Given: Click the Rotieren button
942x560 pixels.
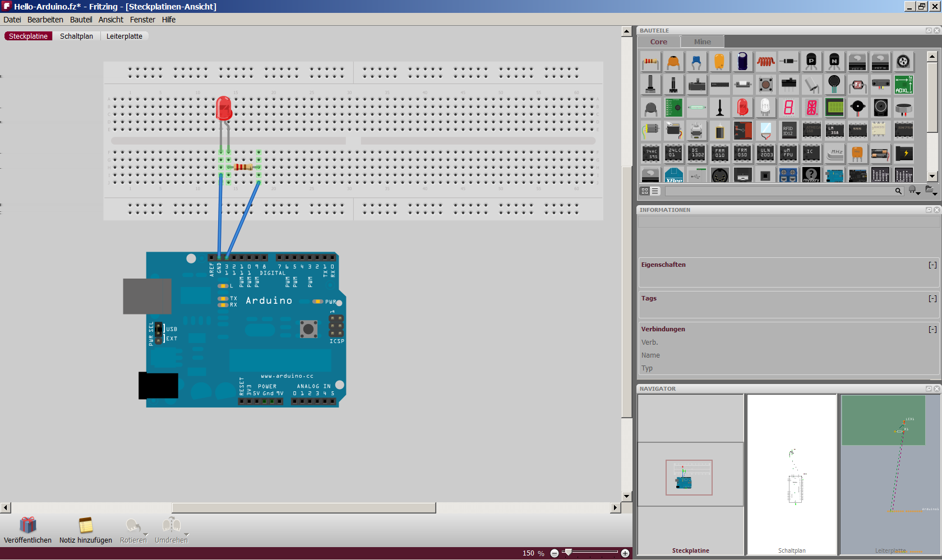Looking at the screenshot, I should (133, 530).
